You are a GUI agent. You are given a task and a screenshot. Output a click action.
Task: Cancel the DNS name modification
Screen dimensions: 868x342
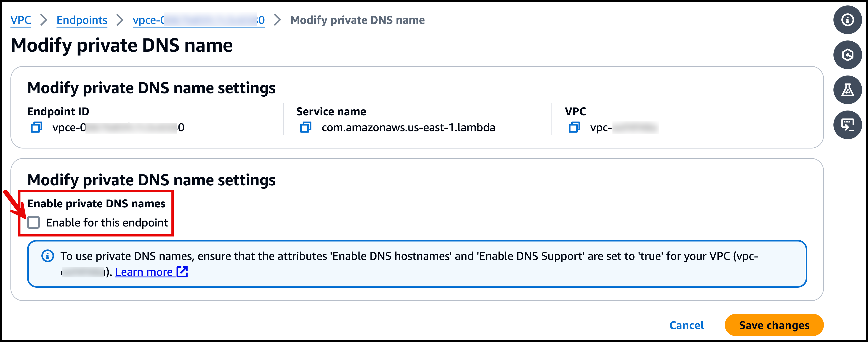tap(686, 325)
